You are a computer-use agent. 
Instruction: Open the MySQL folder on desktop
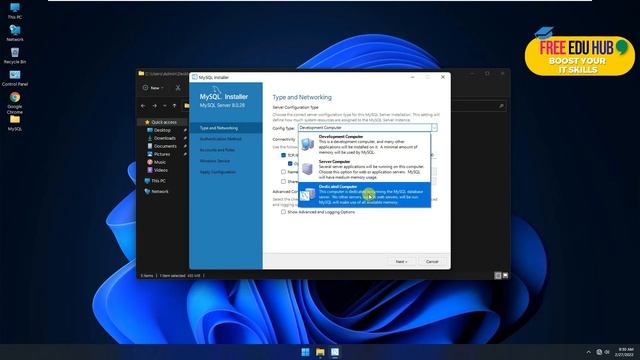coord(15,123)
